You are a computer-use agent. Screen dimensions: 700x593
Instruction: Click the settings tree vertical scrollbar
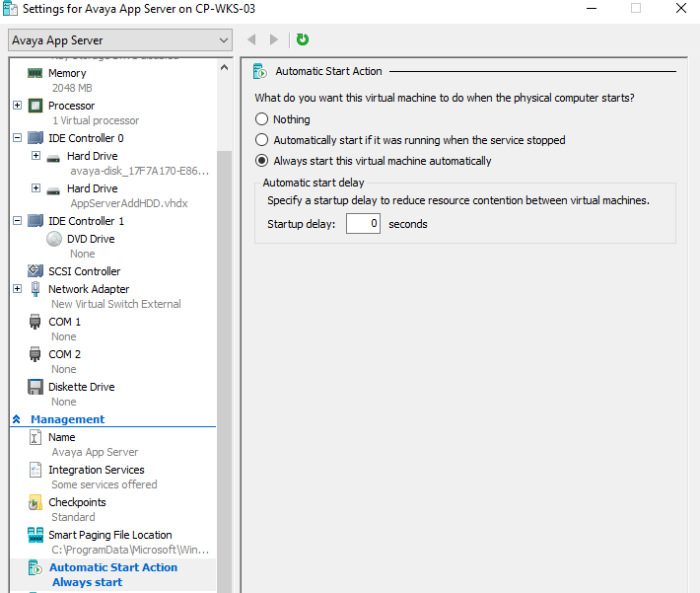pyautogui.click(x=224, y=372)
